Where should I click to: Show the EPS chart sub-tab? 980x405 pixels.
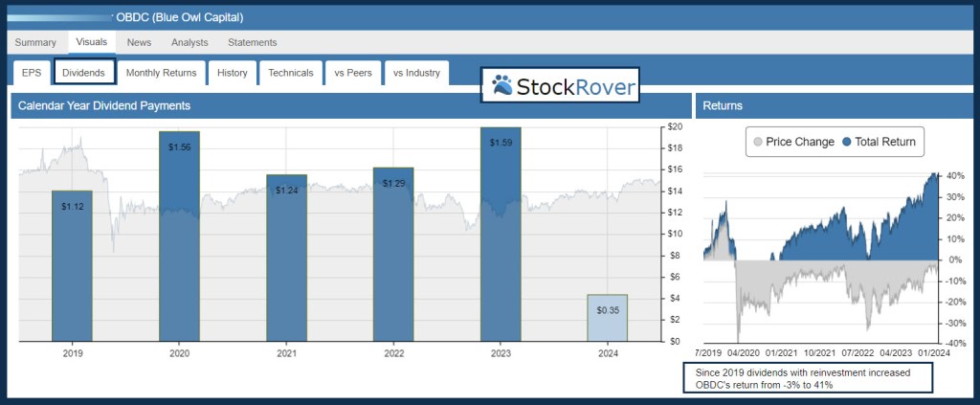point(32,73)
